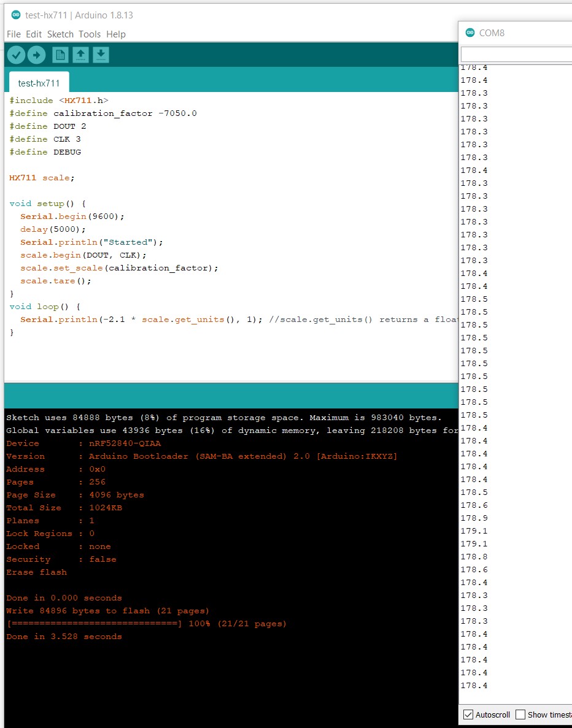Click the Upload (arrow) icon
The width and height of the screenshot is (572, 728).
[x=37, y=55]
